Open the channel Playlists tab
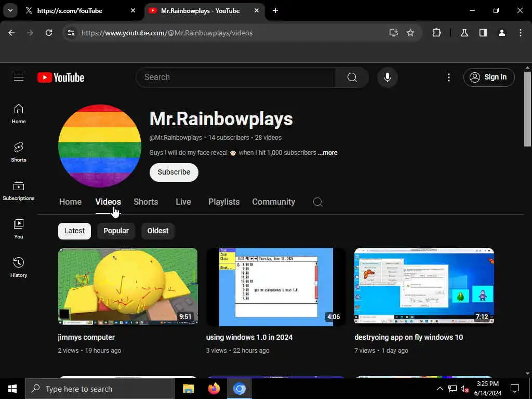This screenshot has width=532, height=399. (x=224, y=202)
